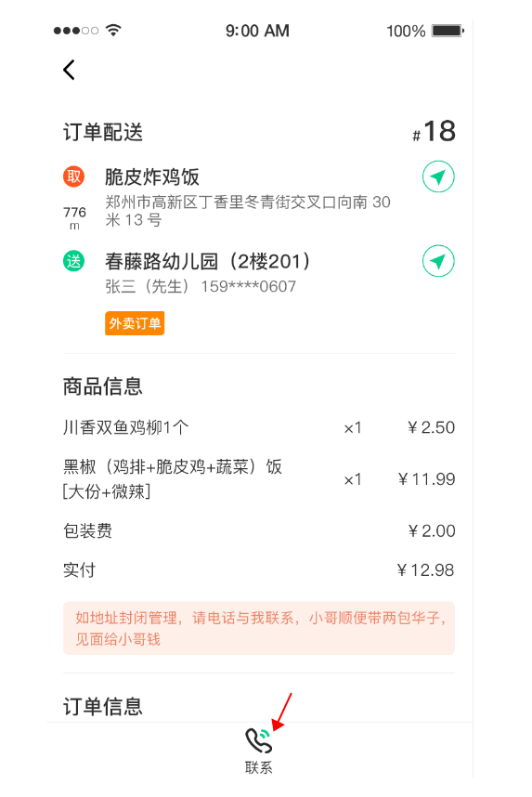Tap the pink customer remark note
Image resolution: width=532 pixels, height=797 pixels.
259,628
